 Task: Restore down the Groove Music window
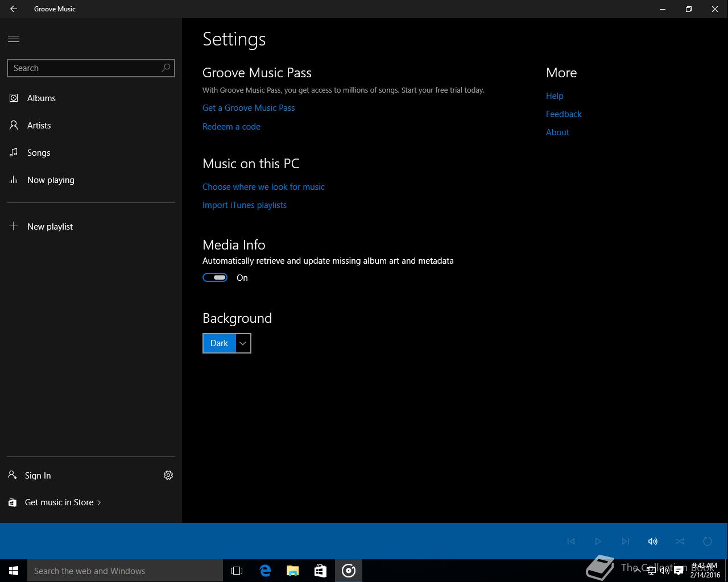click(689, 9)
